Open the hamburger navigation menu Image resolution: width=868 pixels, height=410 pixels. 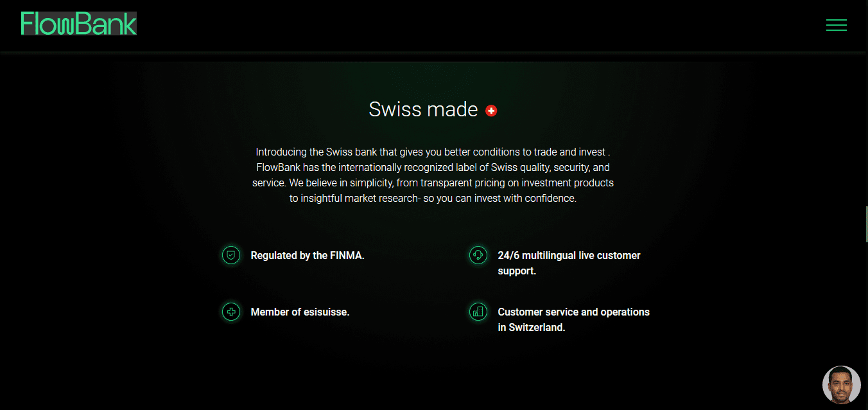pos(836,25)
